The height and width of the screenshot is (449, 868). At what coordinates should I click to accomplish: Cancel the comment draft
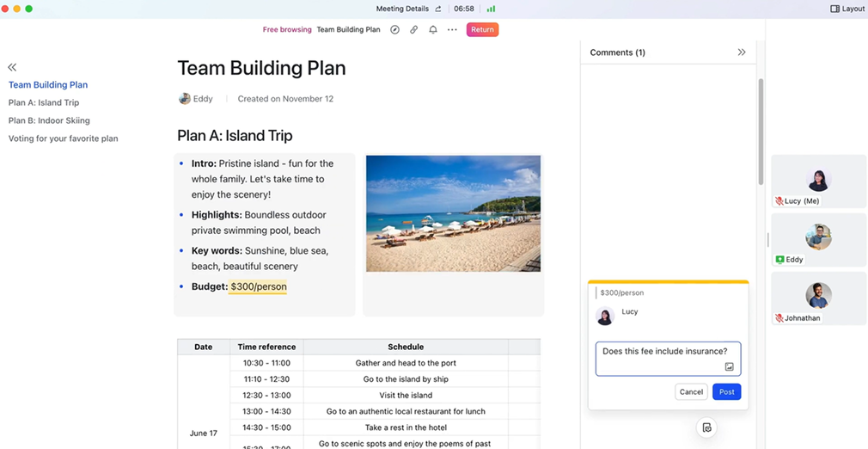tap(691, 391)
